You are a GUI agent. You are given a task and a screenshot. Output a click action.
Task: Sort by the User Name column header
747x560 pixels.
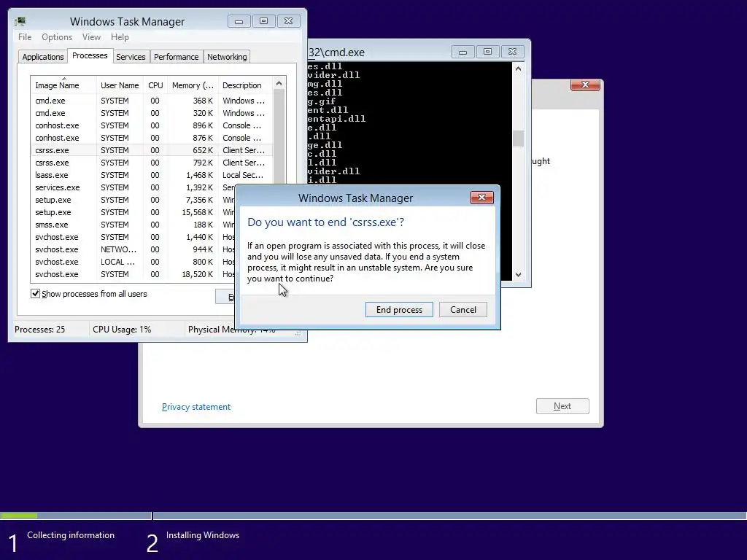[120, 85]
